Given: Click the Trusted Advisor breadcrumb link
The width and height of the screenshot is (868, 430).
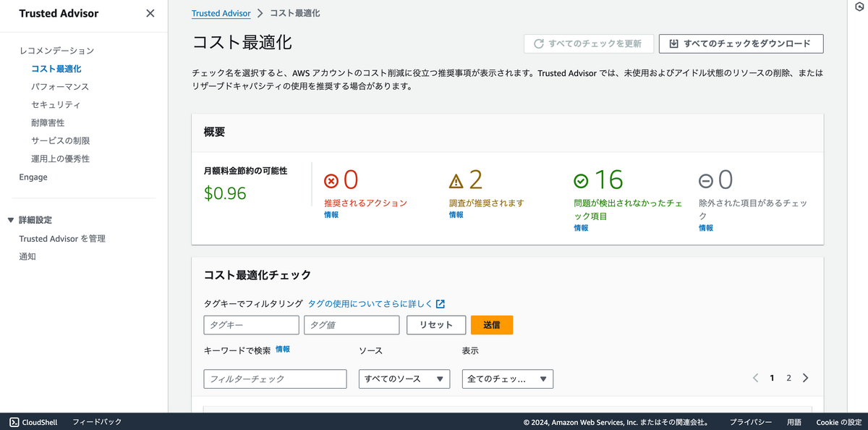Looking at the screenshot, I should click(221, 13).
